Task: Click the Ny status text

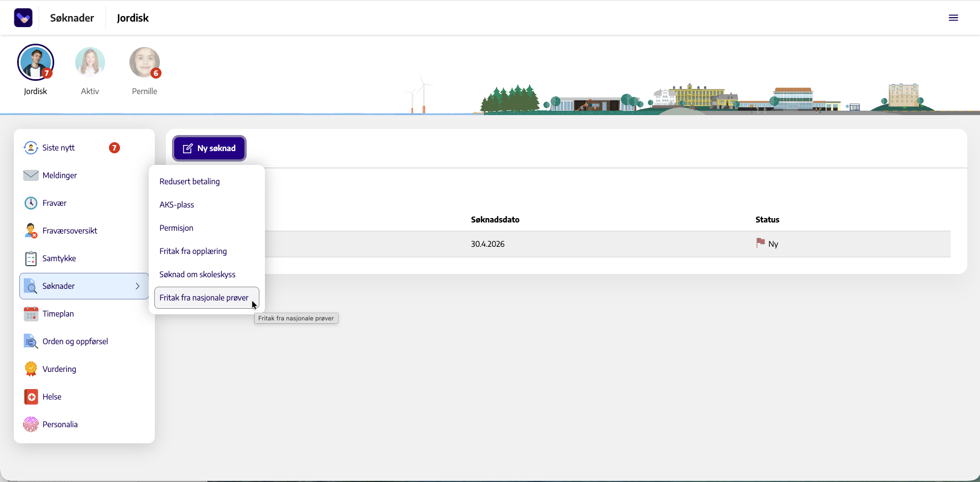Action: coord(773,244)
